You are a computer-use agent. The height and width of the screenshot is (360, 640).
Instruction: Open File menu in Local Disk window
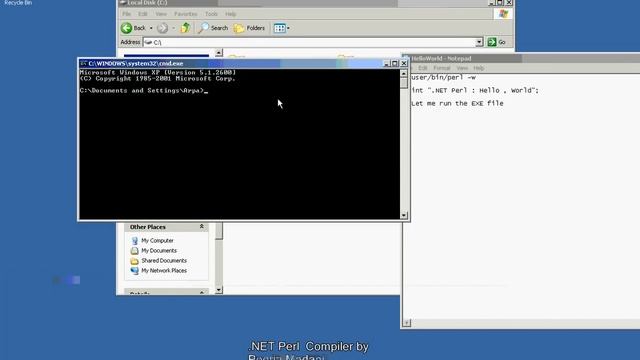click(x=127, y=14)
